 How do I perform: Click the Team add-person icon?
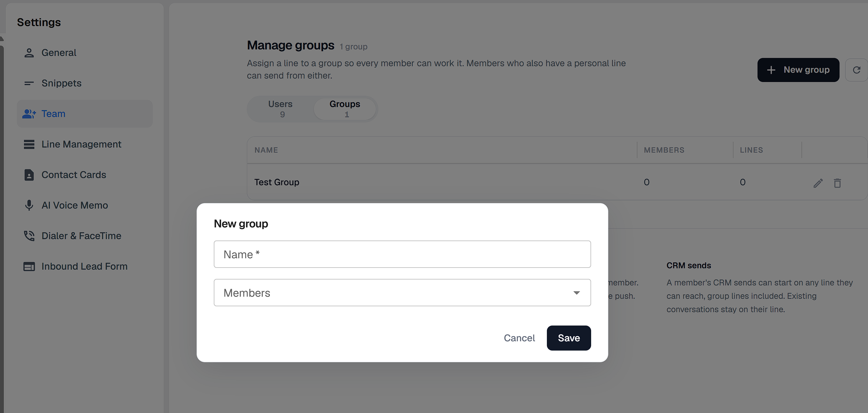29,114
